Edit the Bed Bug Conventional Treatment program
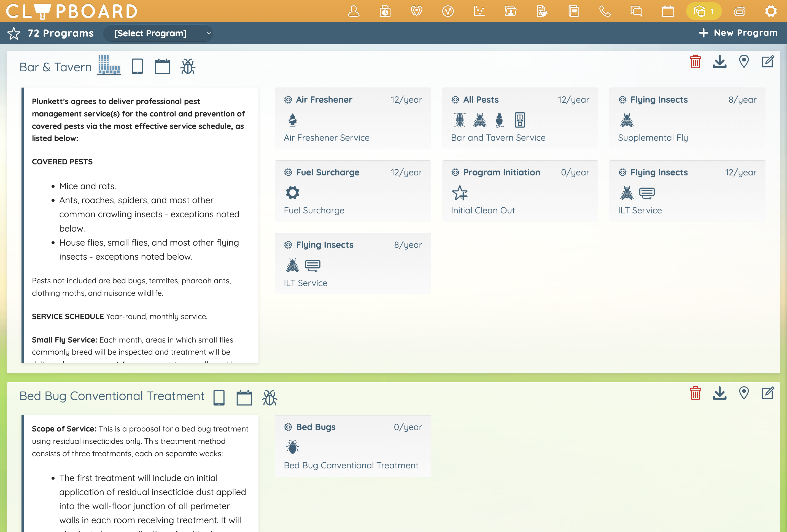This screenshot has height=532, width=787. [x=767, y=393]
